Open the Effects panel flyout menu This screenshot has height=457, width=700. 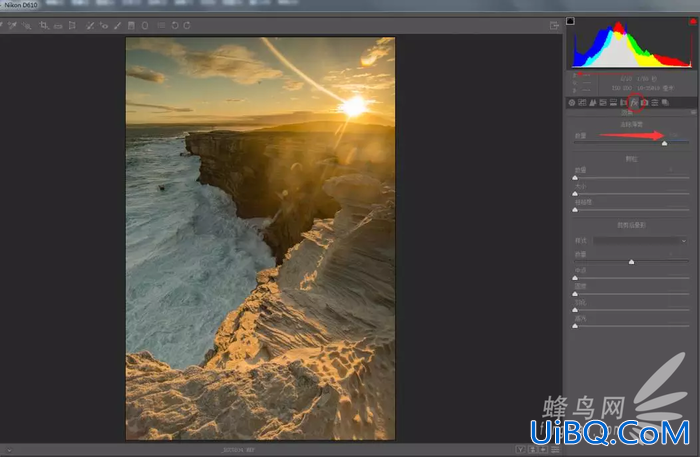[693, 113]
